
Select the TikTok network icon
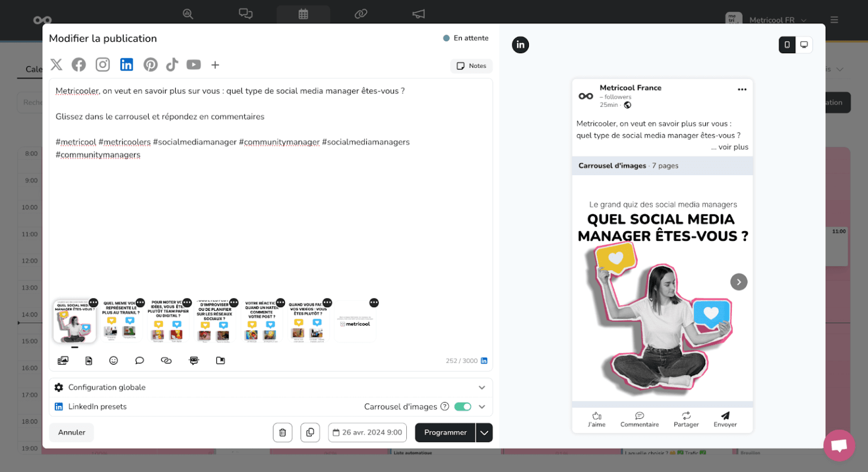(x=172, y=64)
